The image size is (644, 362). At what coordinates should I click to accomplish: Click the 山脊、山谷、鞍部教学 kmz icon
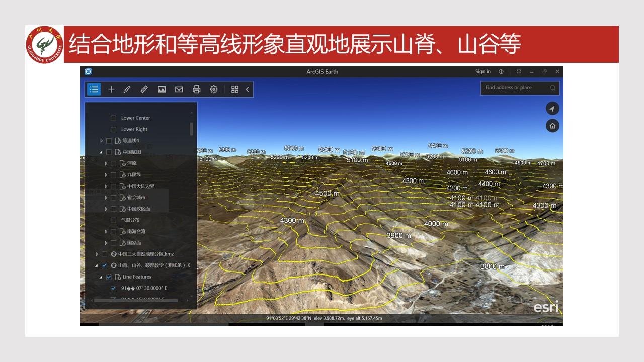click(114, 265)
